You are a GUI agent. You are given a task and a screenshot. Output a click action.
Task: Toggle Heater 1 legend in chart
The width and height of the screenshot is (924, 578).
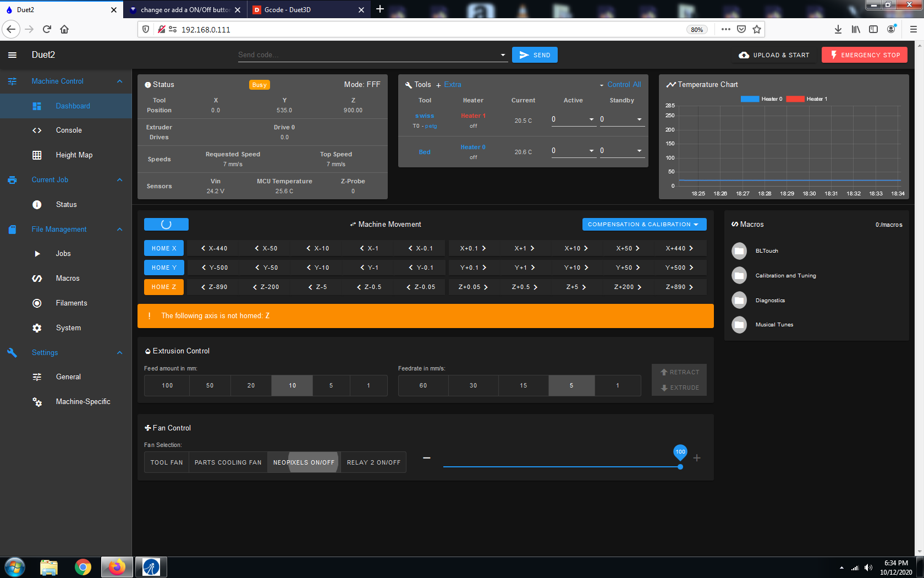(807, 99)
